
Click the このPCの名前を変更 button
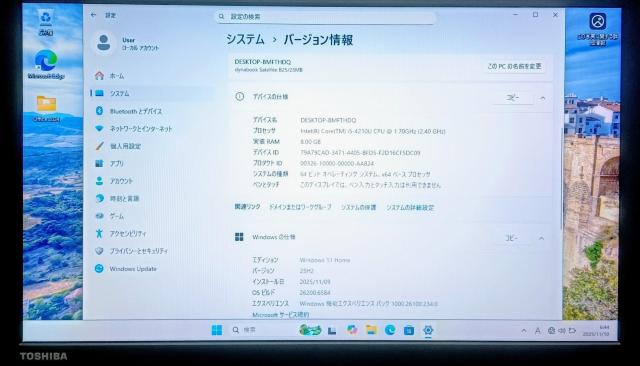(x=514, y=66)
